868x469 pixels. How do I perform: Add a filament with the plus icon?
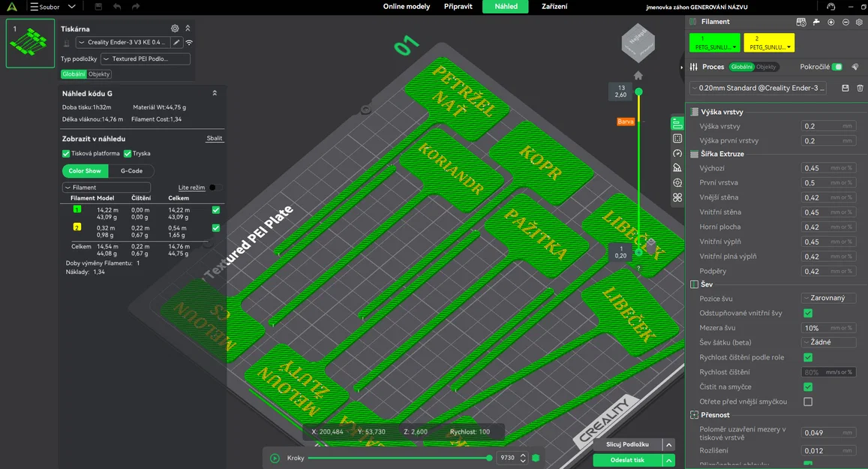click(831, 22)
